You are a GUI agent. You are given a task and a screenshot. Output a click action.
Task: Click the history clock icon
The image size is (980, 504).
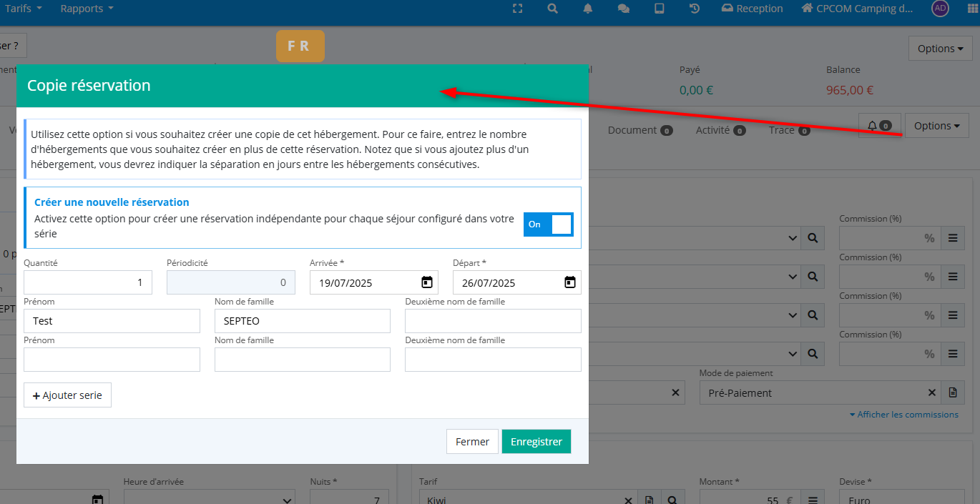click(694, 9)
